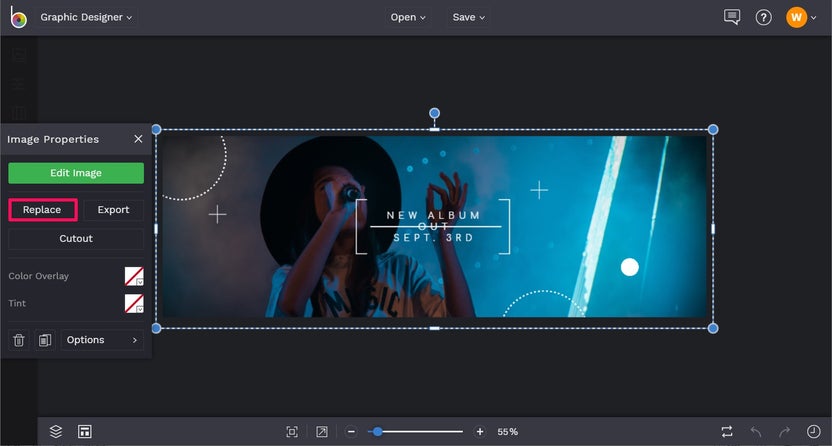This screenshot has width=832, height=446.
Task: Open the Save menu
Action: [x=468, y=17]
